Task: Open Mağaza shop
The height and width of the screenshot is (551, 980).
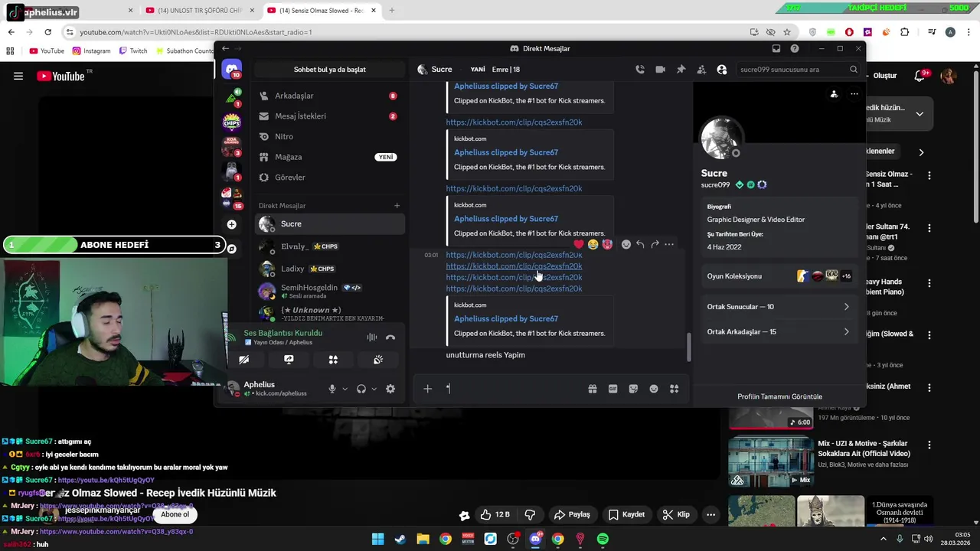Action: 329,157
